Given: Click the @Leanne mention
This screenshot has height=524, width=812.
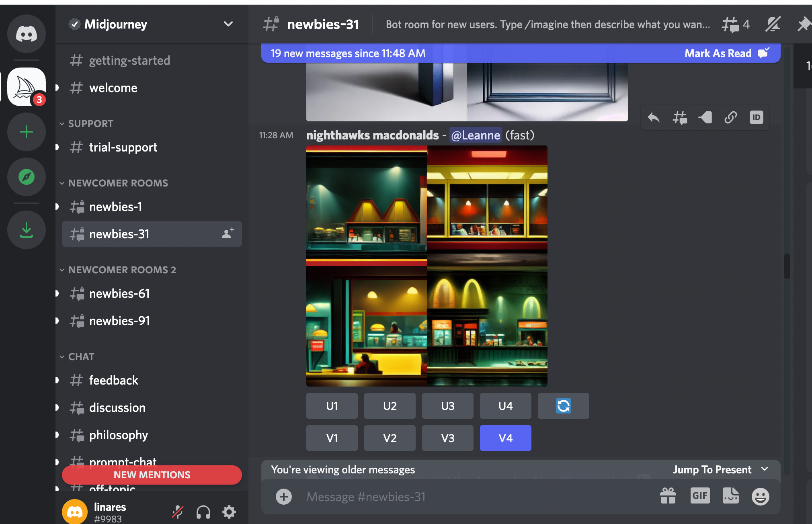Looking at the screenshot, I should (x=476, y=135).
